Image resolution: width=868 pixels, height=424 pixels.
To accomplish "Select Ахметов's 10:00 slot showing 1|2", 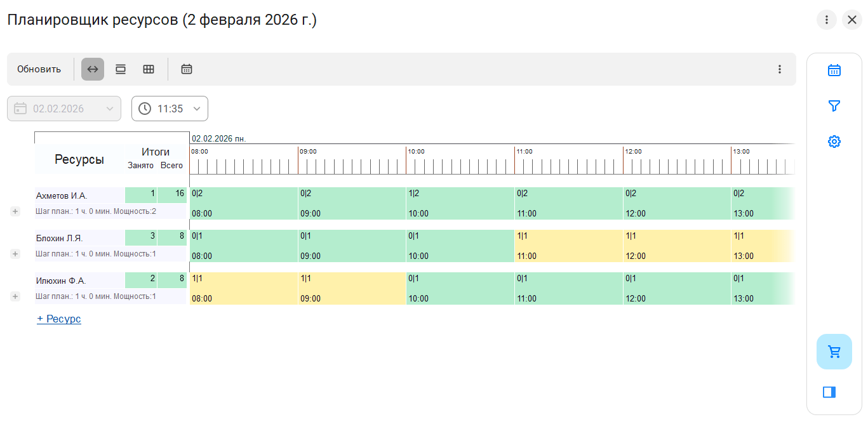I will pos(460,203).
